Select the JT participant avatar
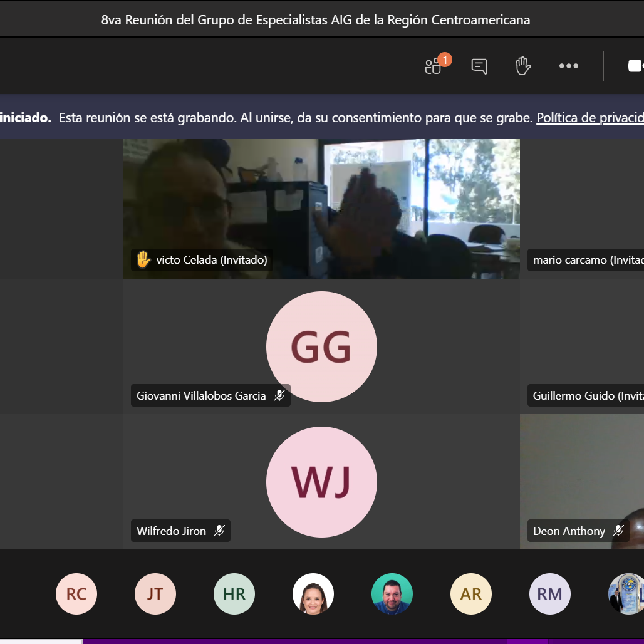 coord(155,593)
